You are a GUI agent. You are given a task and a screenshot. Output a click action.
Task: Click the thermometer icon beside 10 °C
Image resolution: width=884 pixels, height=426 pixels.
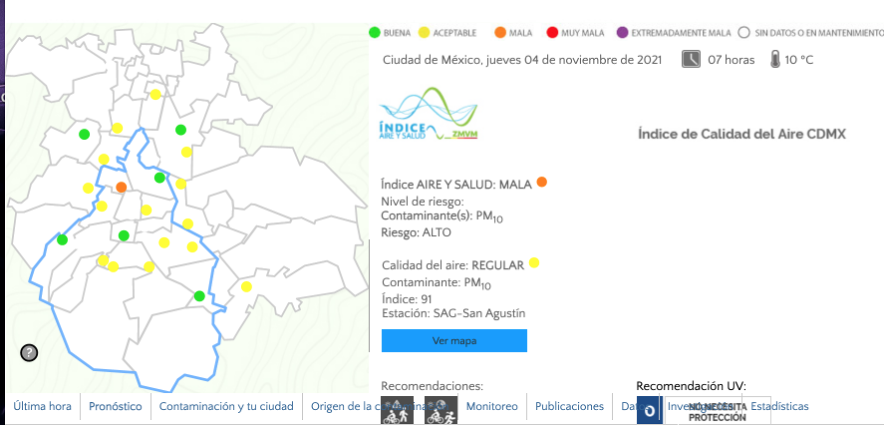click(x=774, y=60)
